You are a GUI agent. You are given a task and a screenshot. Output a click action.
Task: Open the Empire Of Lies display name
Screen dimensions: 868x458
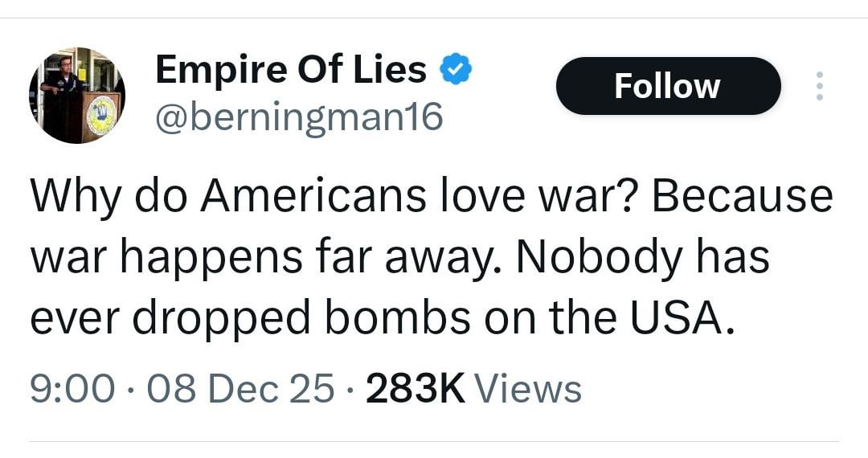[291, 69]
